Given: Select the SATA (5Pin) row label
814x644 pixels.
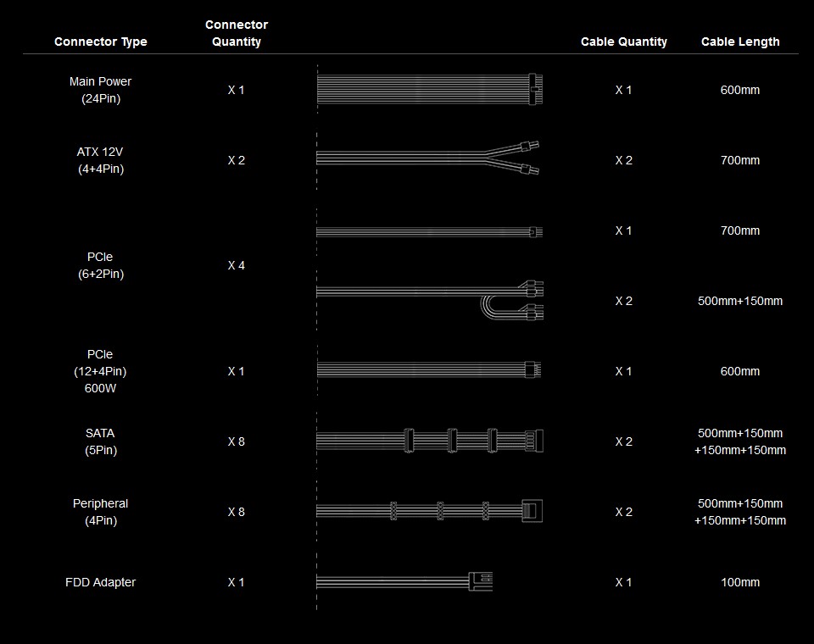Looking at the screenshot, I should click(100, 441).
